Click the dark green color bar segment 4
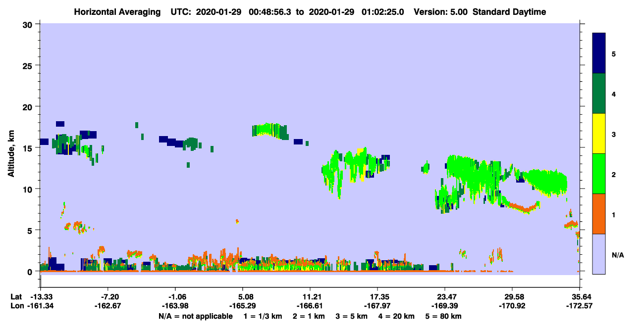Image resolution: width=644 pixels, height=330 pixels. [x=599, y=94]
